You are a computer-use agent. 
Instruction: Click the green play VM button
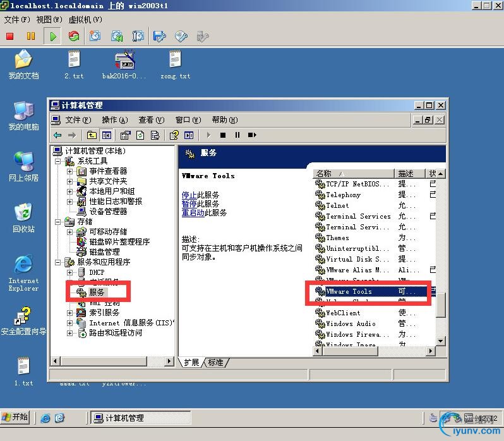[53, 36]
